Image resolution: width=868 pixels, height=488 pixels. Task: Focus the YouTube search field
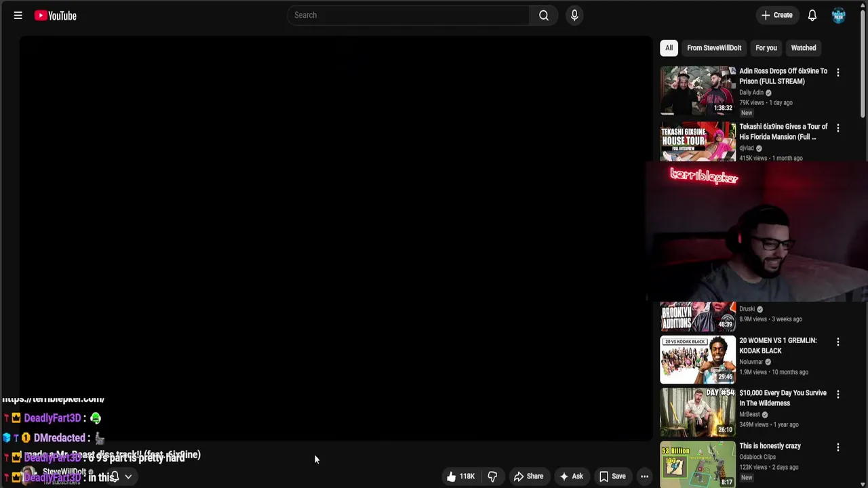(408, 15)
